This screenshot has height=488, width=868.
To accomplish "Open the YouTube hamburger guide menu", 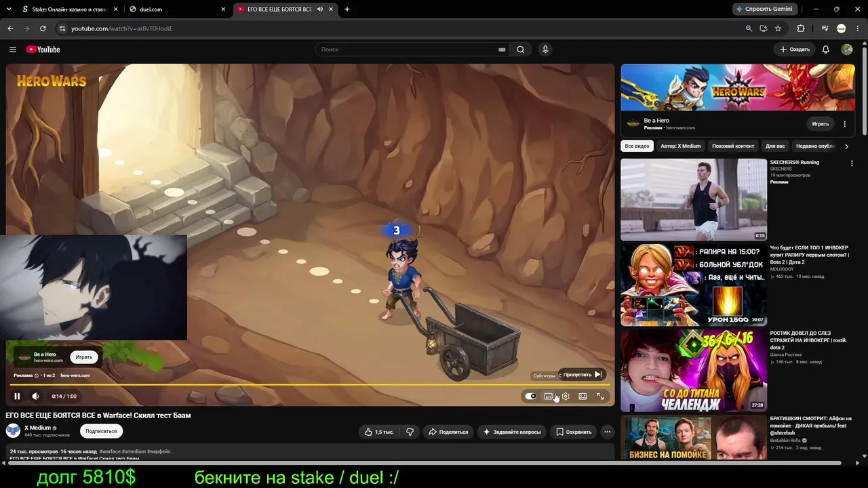I will pos(13,49).
